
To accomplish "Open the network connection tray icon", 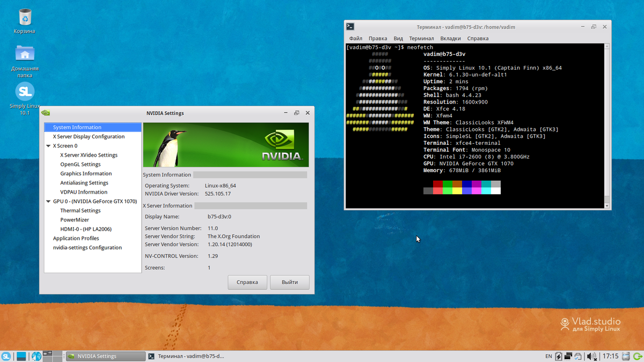I will tap(568, 356).
